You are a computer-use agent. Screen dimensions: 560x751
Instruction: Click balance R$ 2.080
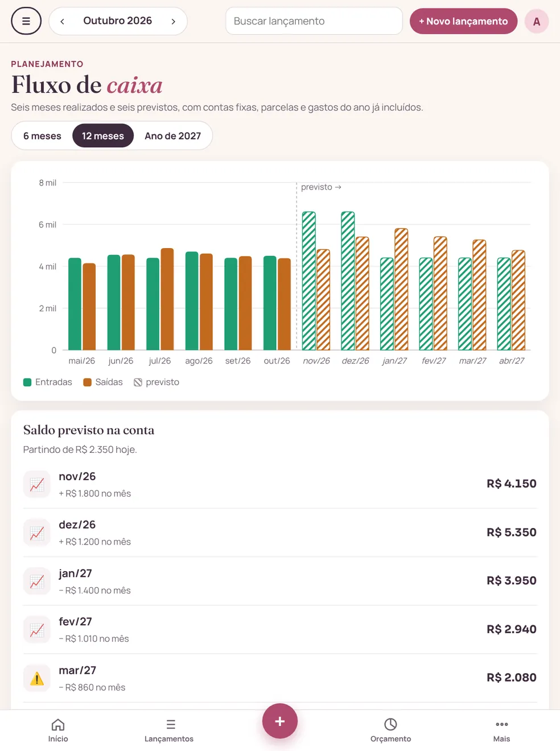pyautogui.click(x=511, y=678)
